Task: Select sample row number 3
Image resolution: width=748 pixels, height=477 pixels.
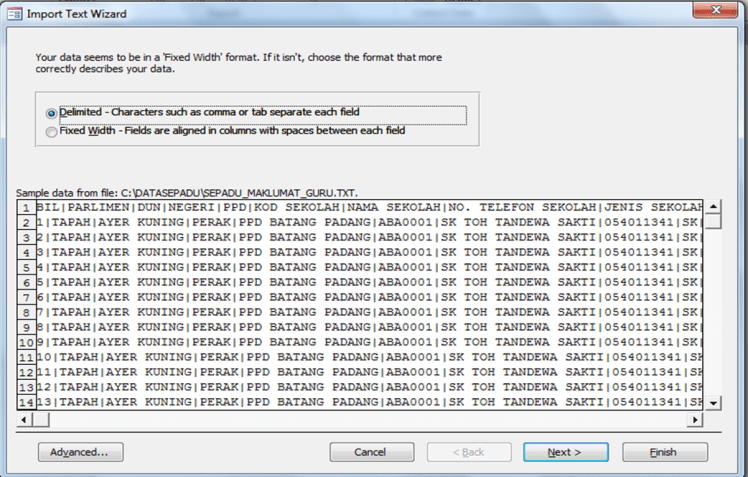Action: tap(26, 238)
